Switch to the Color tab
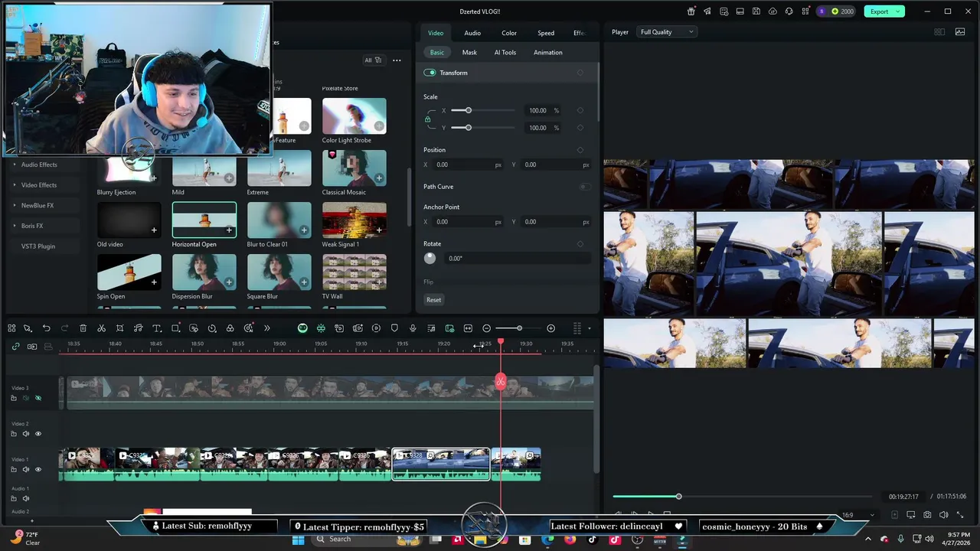Screen dimensions: 980x551 click(509, 33)
